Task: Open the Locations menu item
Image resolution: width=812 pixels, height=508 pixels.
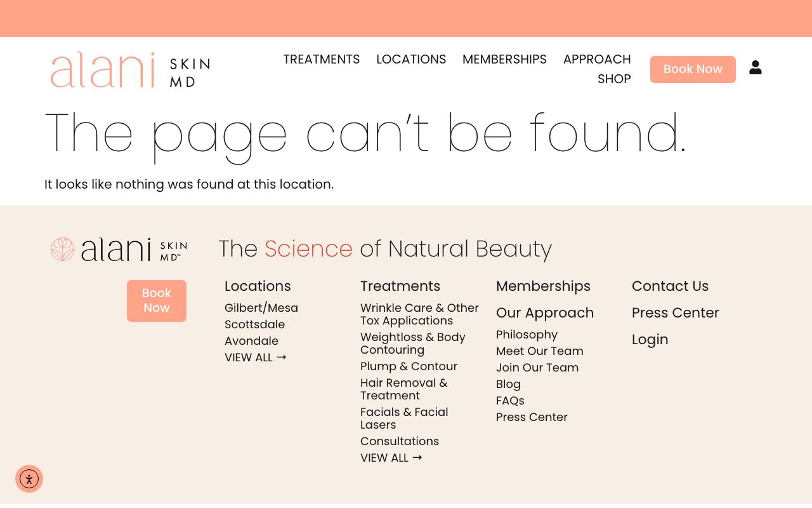Action: coord(411,60)
